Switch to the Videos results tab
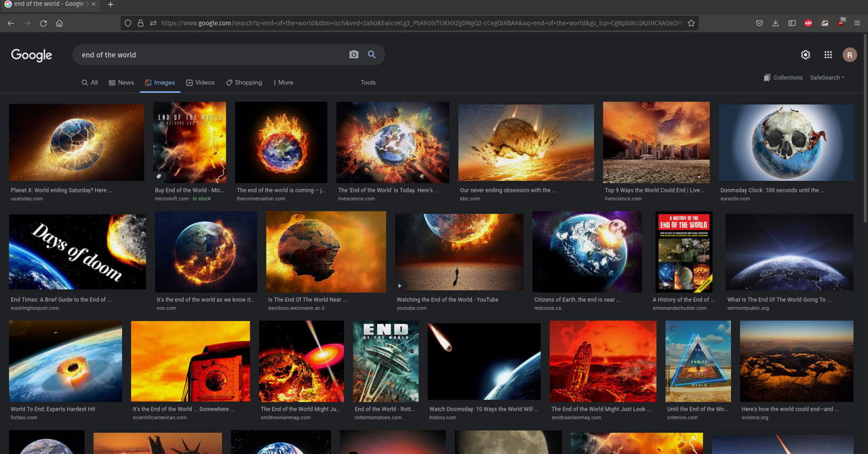 click(x=200, y=83)
